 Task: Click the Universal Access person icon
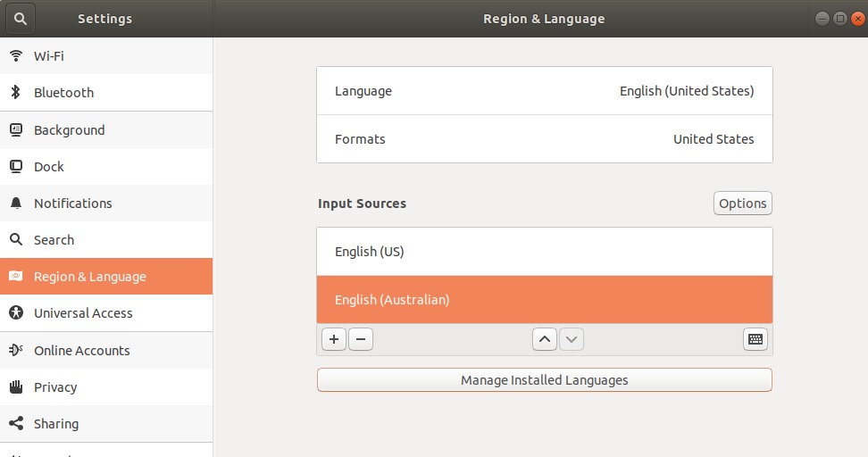16,312
